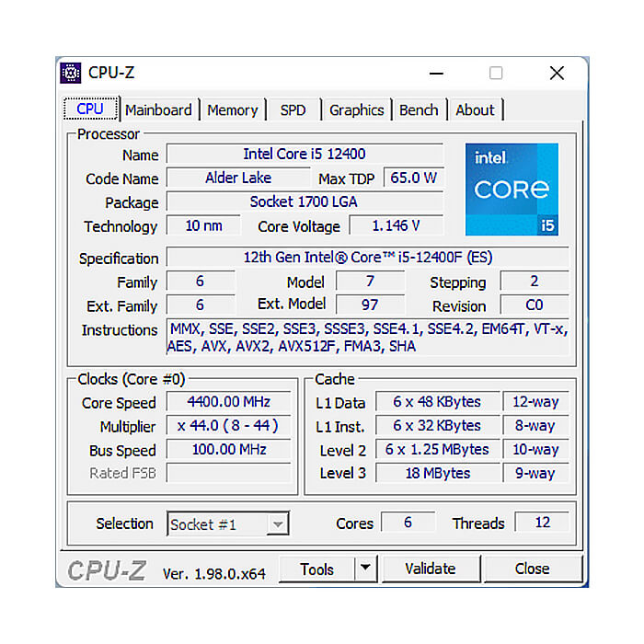Click the Instructions list starting with MMX
This screenshot has height=644, width=644.
368,338
